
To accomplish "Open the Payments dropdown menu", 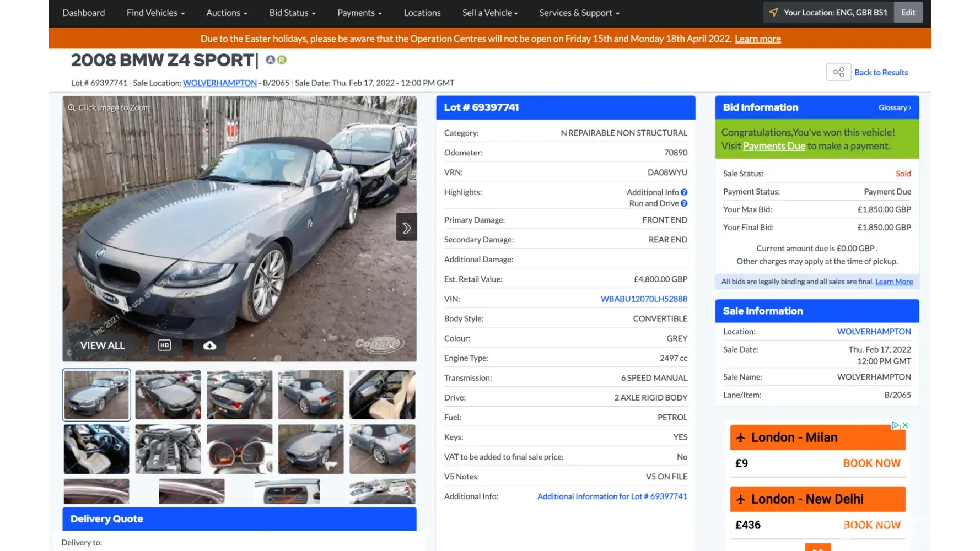I will (x=359, y=13).
